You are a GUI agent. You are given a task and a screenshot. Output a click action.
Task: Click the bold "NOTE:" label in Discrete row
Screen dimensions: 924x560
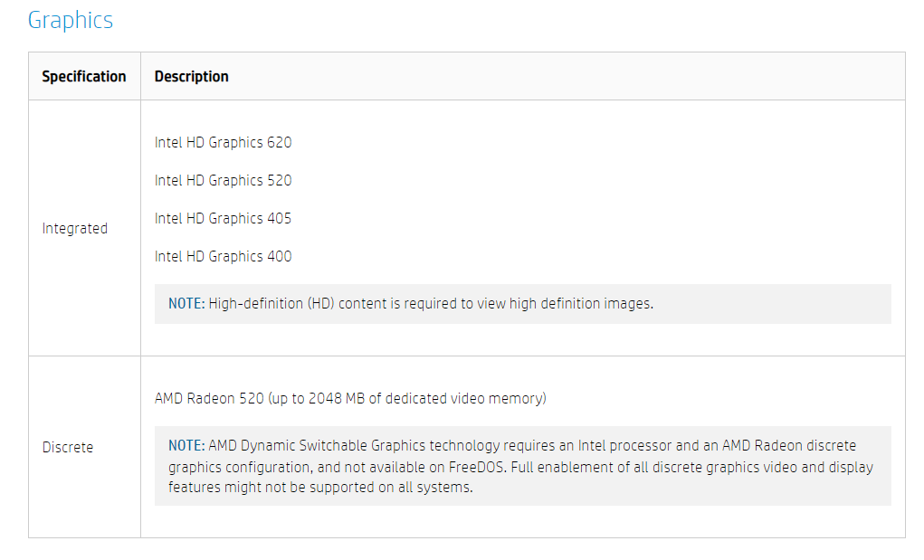point(186,446)
